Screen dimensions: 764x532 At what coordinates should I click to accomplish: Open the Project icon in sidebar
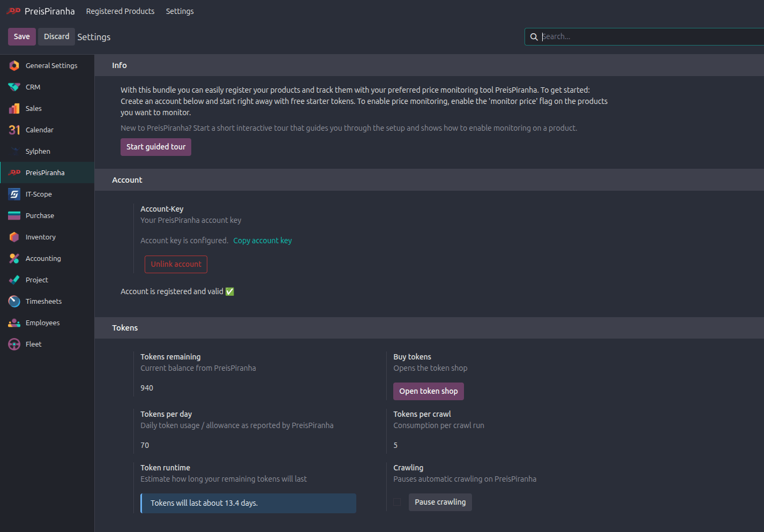(x=14, y=280)
